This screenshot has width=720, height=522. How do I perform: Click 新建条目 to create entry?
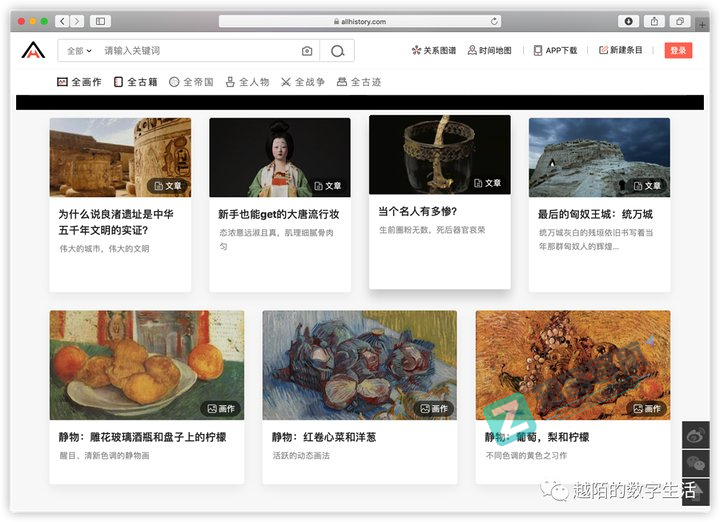click(x=622, y=50)
